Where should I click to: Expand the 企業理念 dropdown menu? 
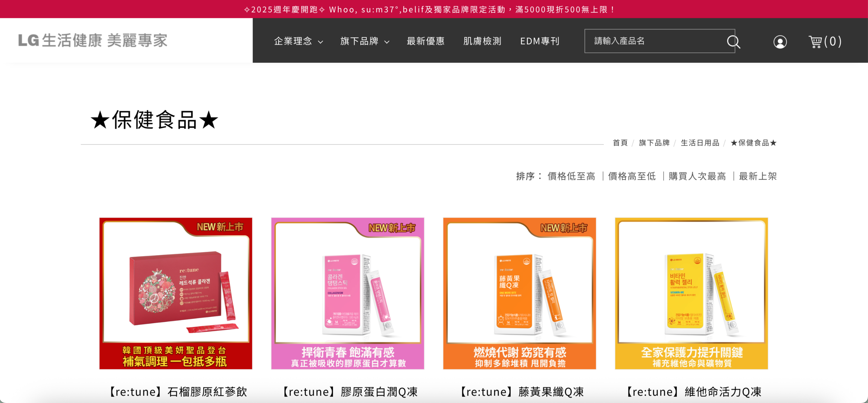pyautogui.click(x=298, y=41)
